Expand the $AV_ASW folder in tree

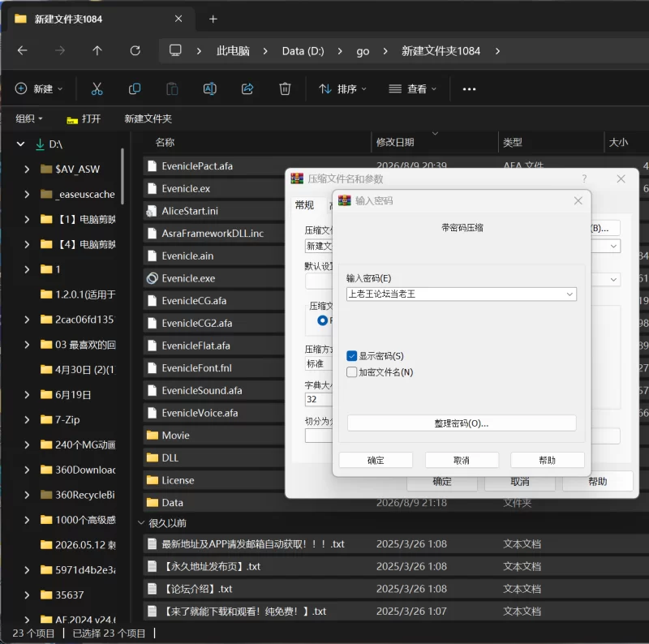point(27,170)
